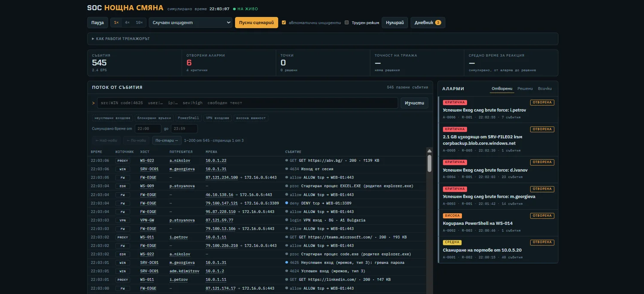
Task: Click the Изчисти clear button
Action: pos(414,103)
